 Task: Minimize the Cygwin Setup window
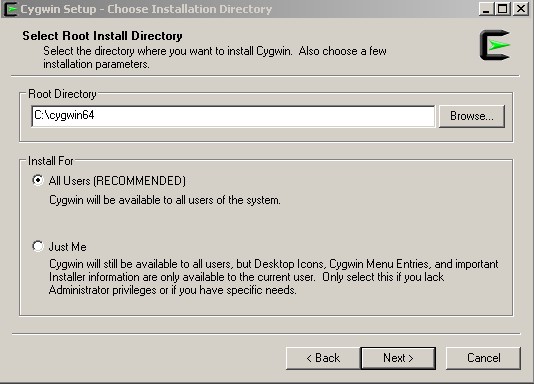(x=486, y=9)
